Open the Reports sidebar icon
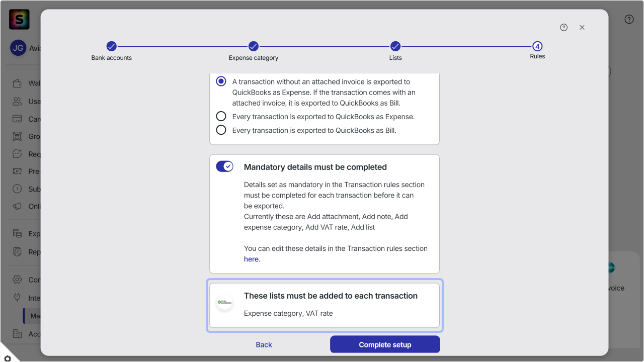 pos(18,251)
